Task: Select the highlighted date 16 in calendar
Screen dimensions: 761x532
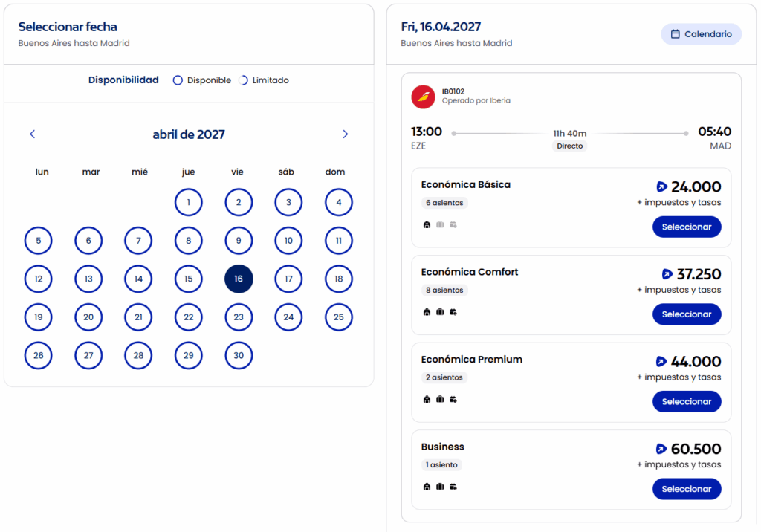Action: pyautogui.click(x=239, y=279)
